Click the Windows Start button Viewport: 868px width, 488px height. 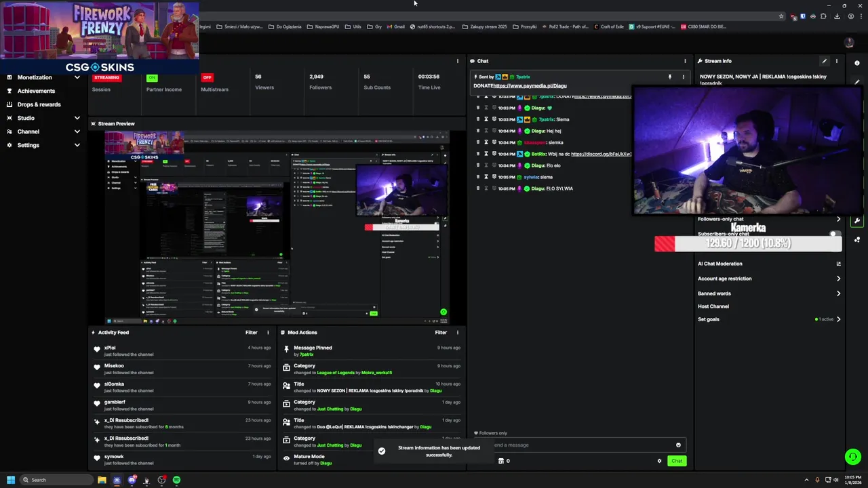pyautogui.click(x=10, y=480)
